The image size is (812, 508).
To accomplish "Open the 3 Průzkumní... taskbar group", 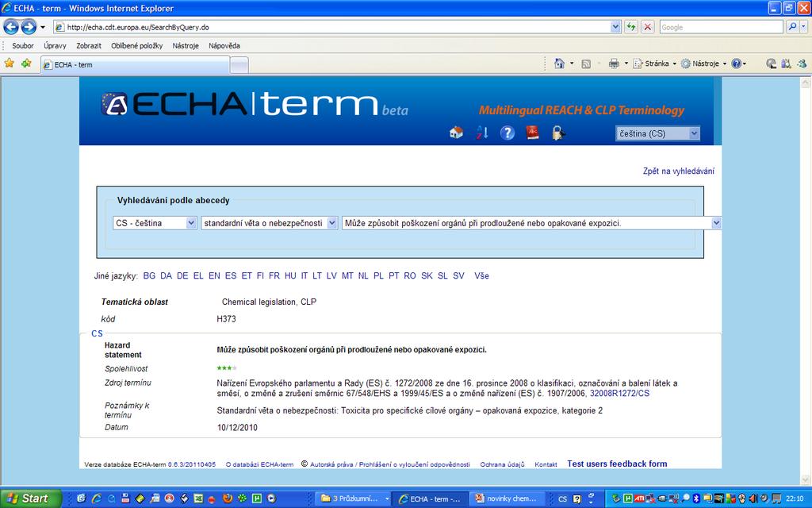I will coord(354,498).
